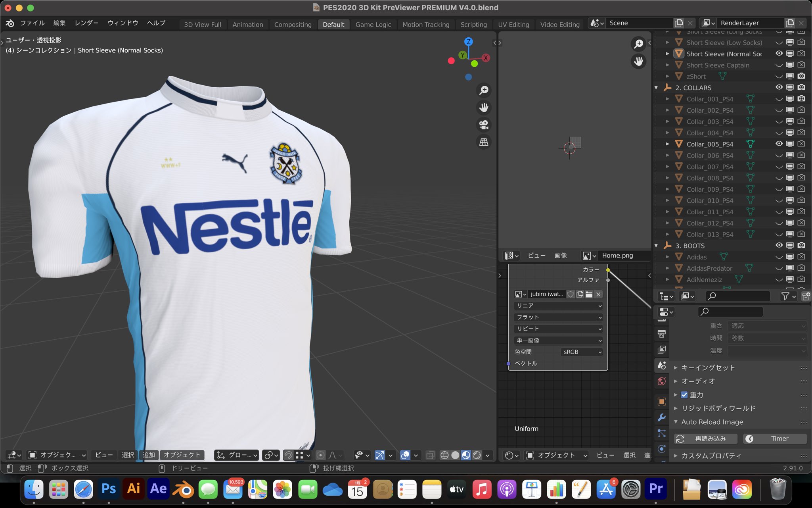The image size is (812, 508).
Task: Open the レンダー menu
Action: [86, 23]
